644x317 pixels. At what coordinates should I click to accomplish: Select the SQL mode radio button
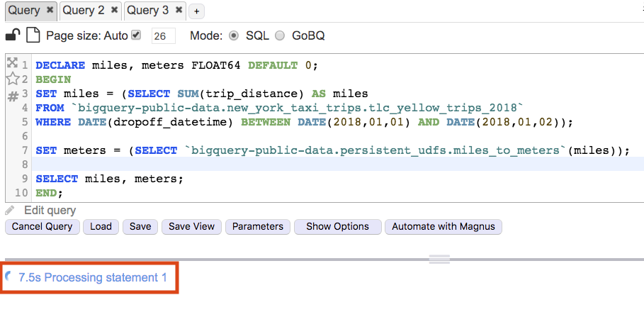click(x=234, y=35)
